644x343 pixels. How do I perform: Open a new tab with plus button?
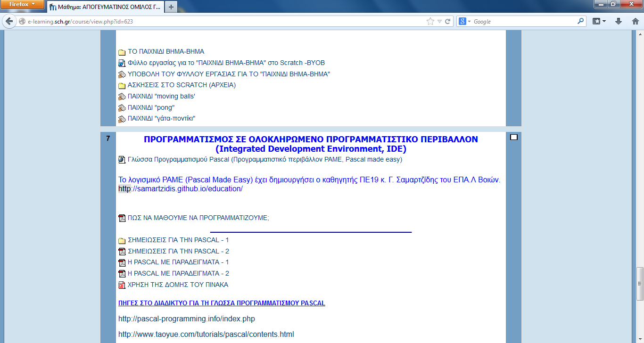pos(171,7)
